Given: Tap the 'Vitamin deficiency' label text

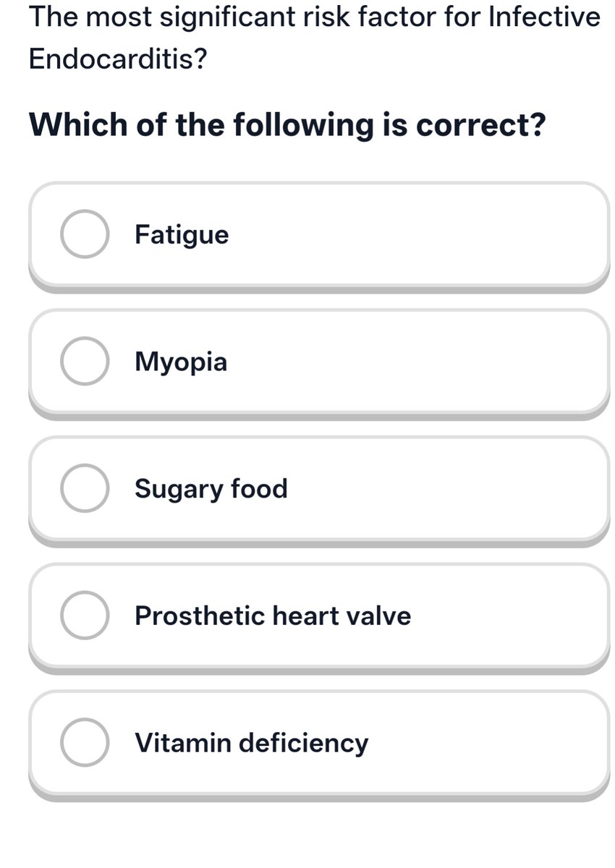Looking at the screenshot, I should [x=252, y=744].
